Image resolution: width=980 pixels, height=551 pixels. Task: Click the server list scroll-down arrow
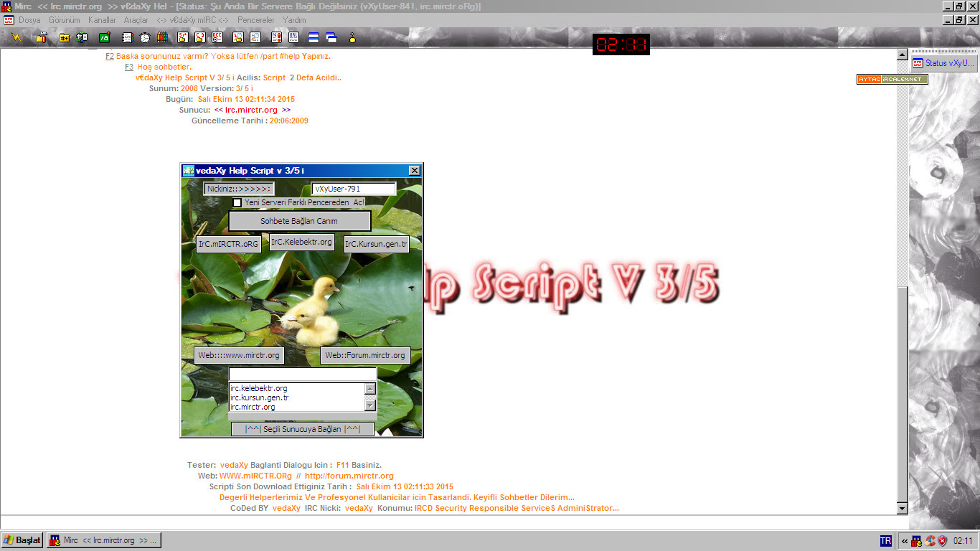click(x=370, y=405)
